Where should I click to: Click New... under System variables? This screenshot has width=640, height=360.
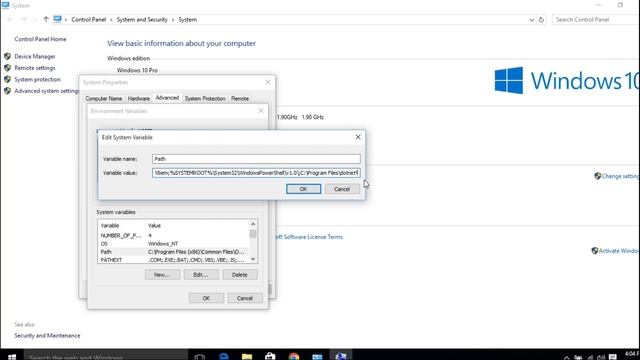pyautogui.click(x=162, y=275)
